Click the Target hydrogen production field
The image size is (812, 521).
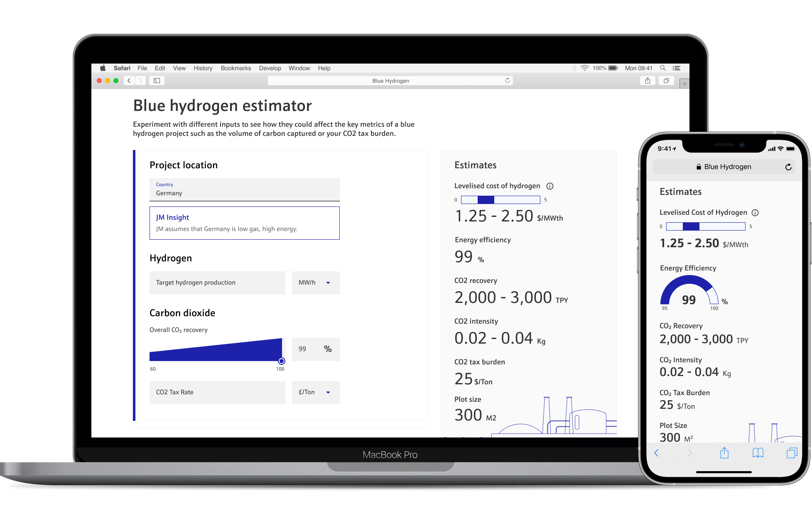[217, 283]
